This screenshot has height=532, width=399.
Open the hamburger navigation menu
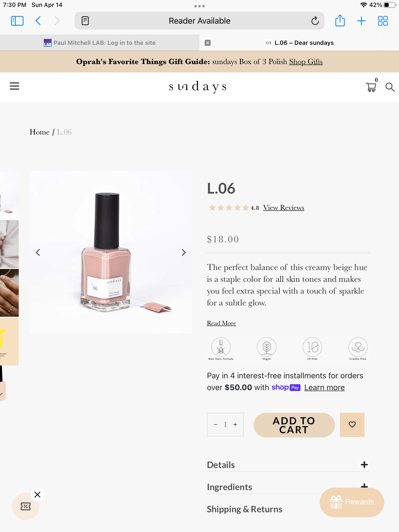[15, 86]
